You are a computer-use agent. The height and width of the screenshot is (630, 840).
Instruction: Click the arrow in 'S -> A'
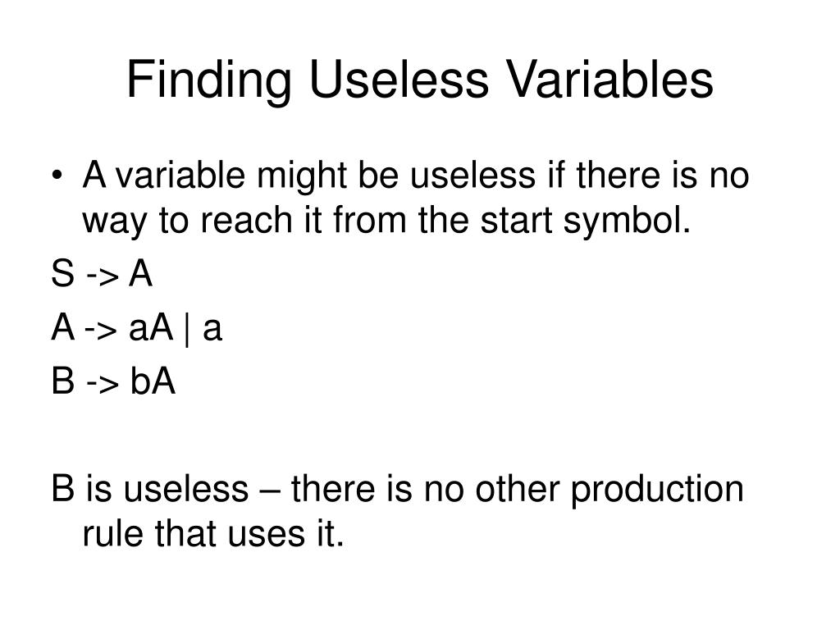point(102,276)
